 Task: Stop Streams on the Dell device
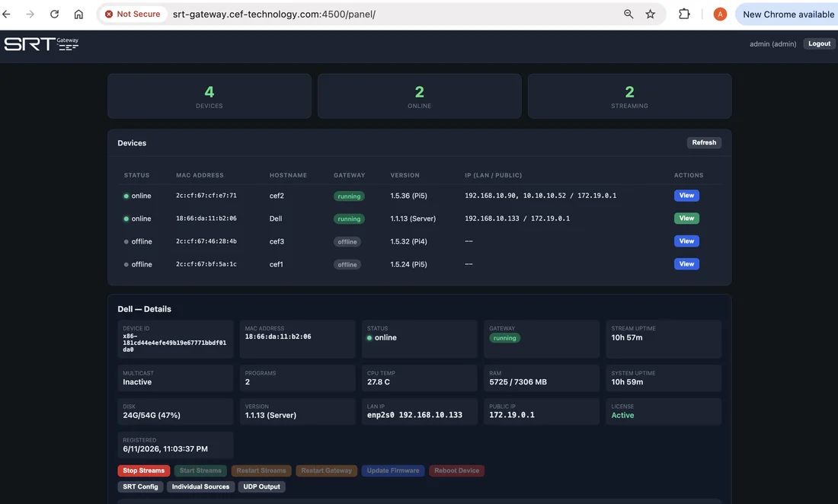point(144,471)
